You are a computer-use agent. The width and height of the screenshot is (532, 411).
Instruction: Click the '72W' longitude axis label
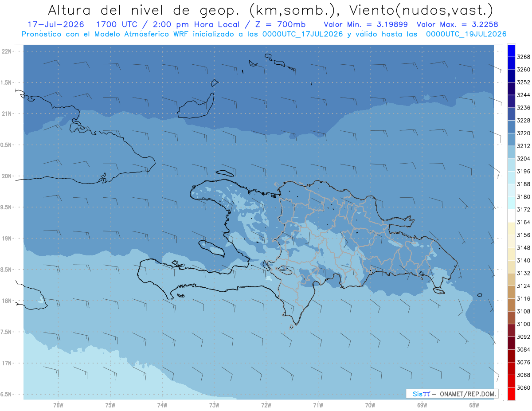(266, 405)
